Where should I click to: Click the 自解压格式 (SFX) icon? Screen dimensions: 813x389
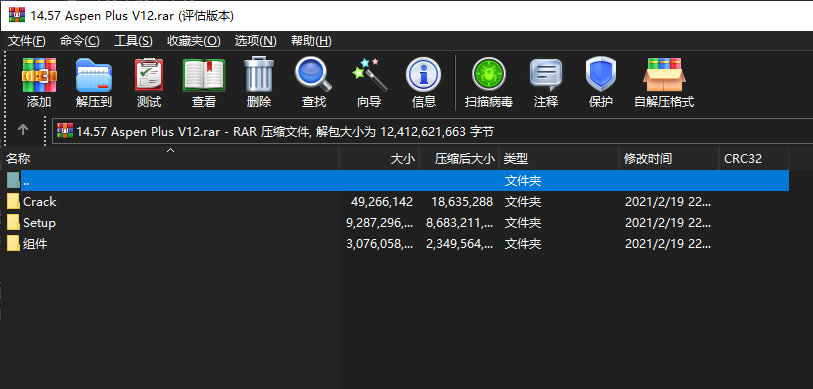coord(664,75)
